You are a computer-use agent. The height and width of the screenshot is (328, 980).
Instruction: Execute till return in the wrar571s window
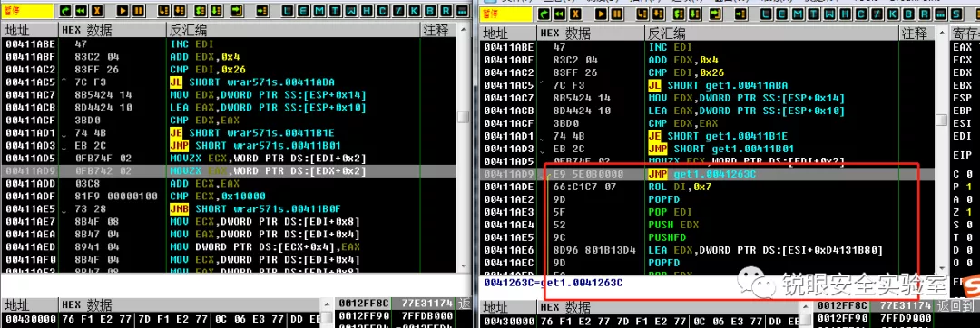pyautogui.click(x=237, y=11)
